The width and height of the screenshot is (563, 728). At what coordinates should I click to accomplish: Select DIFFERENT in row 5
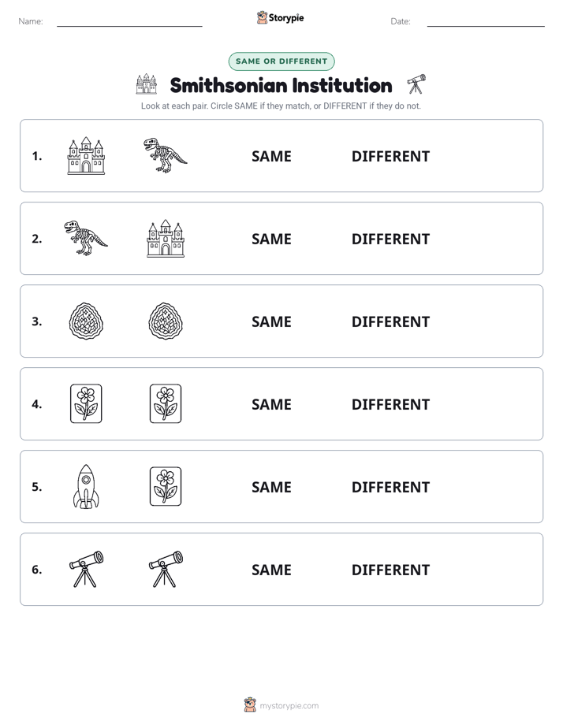coord(390,487)
